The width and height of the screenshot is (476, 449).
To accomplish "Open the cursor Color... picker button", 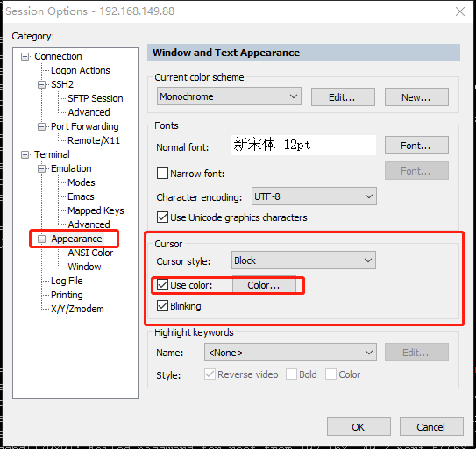I will coord(264,285).
